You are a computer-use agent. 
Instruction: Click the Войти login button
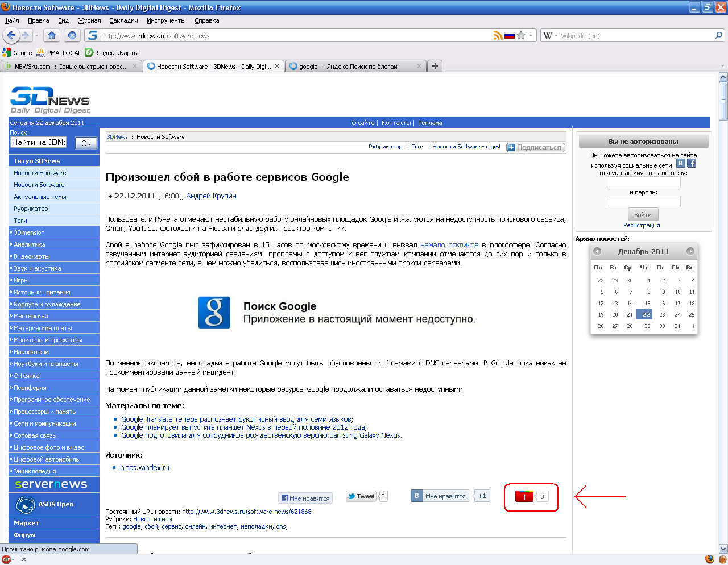[643, 215]
